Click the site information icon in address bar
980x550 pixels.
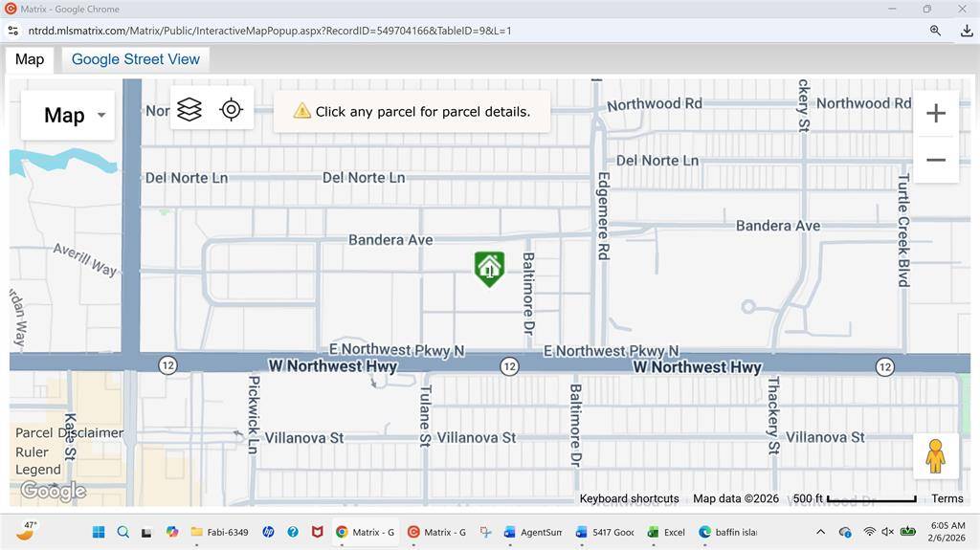[x=13, y=31]
